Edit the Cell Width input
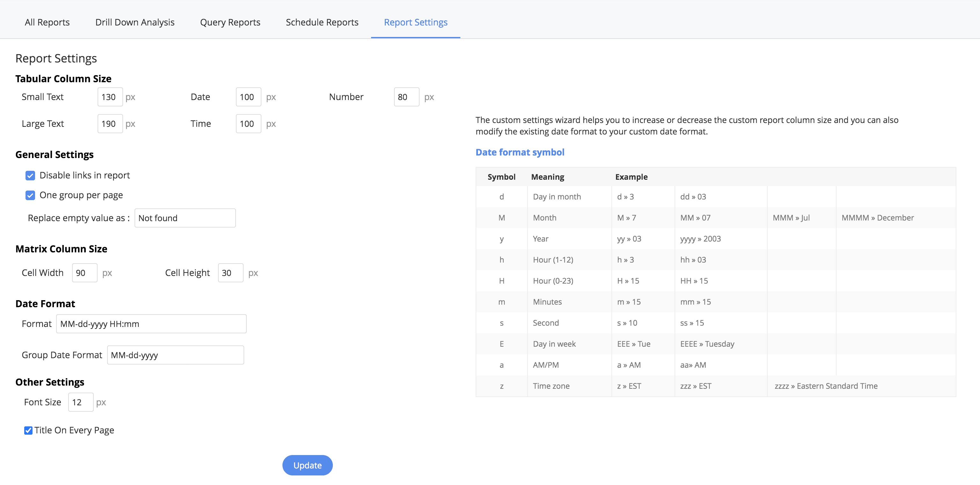980x485 pixels. click(x=84, y=273)
